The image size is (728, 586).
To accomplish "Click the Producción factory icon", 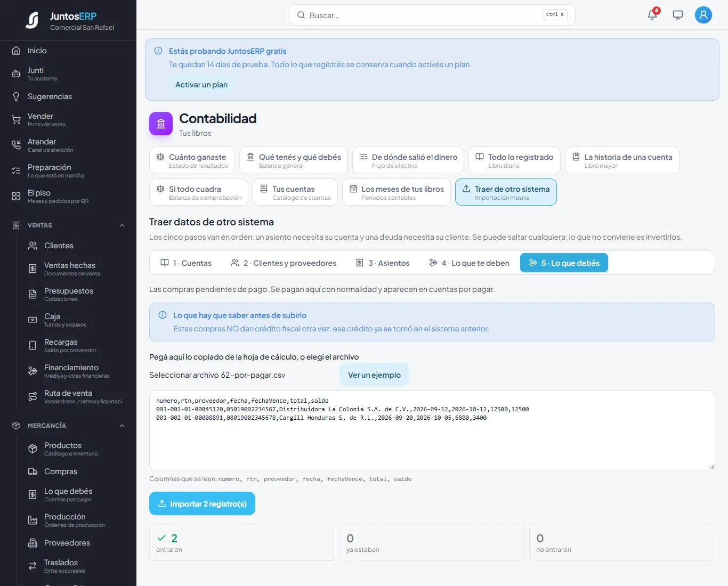I will tap(33, 520).
